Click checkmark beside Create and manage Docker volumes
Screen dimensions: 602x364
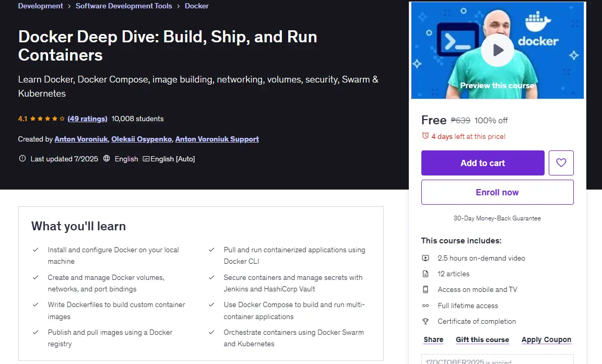tap(36, 278)
